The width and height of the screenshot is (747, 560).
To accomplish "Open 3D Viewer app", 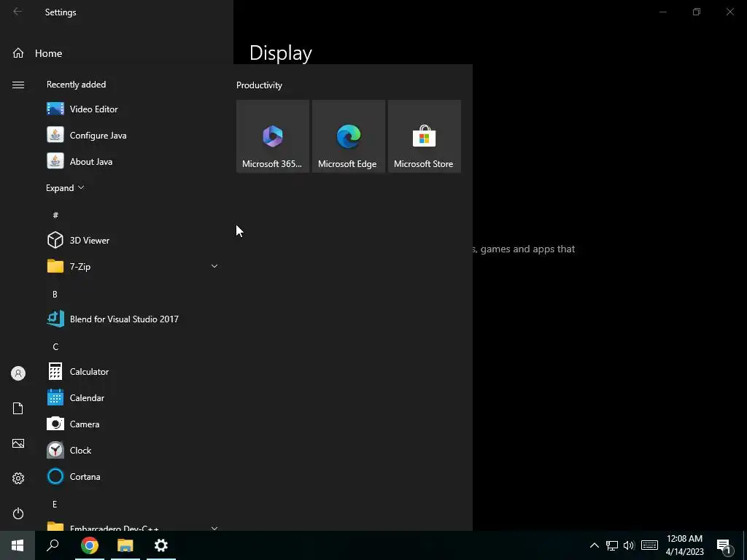I will point(132,241).
